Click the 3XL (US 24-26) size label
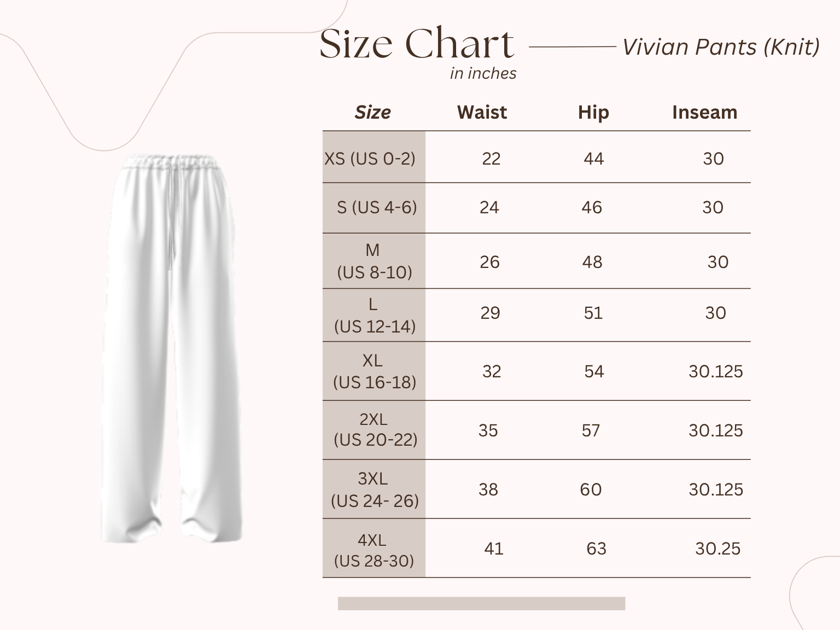 click(x=374, y=489)
